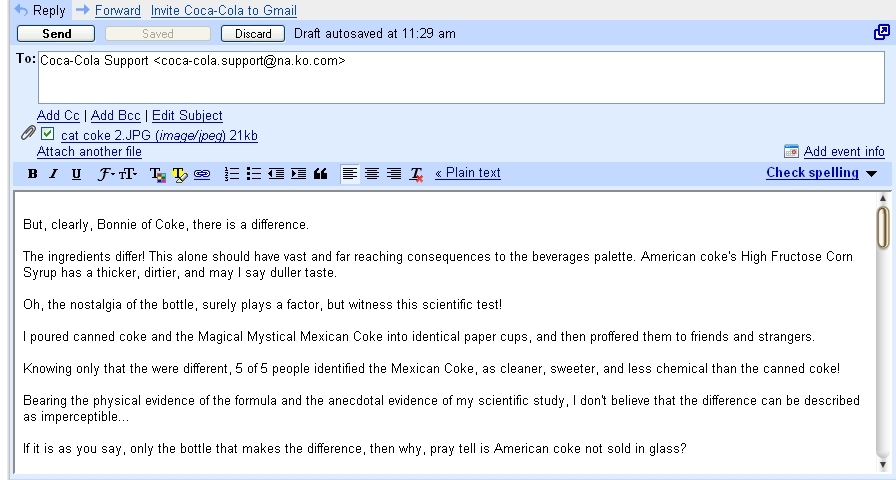Click in the To recipients field
This screenshot has height=480, width=896.
[x=460, y=77]
